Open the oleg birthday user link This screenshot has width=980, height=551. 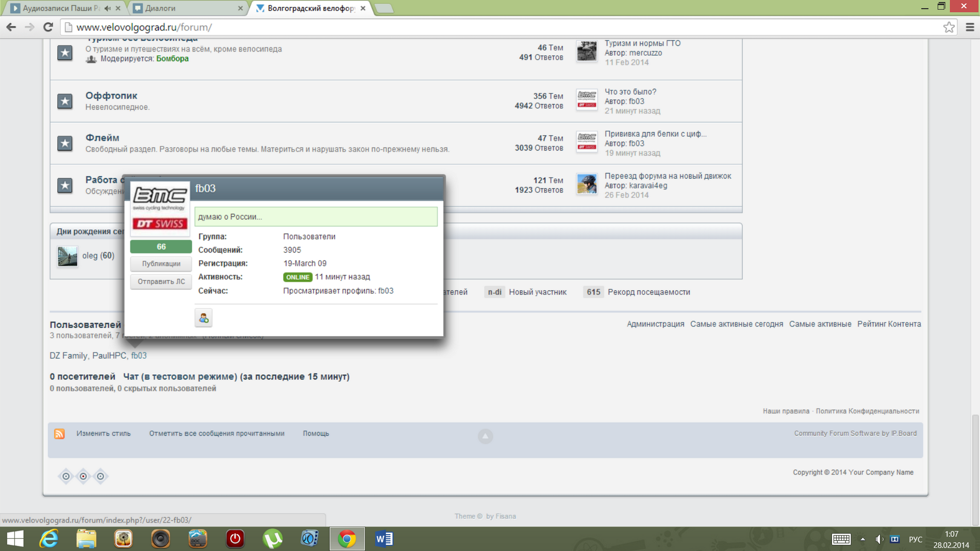pos(90,256)
